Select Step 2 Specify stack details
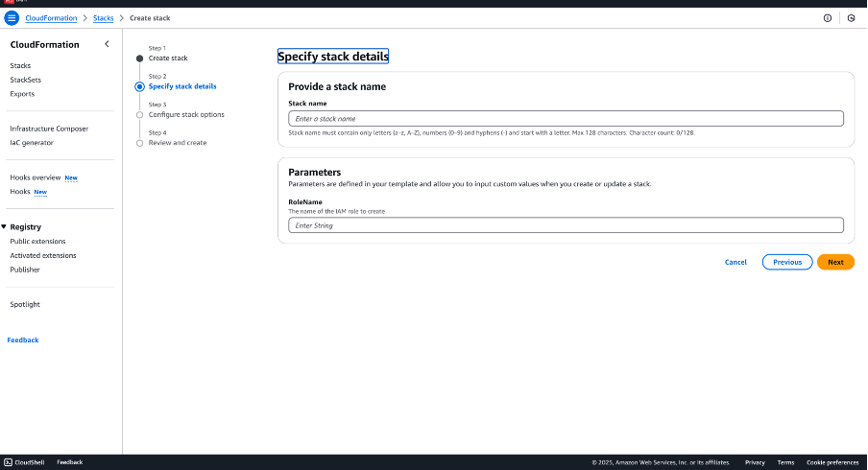 (x=182, y=86)
